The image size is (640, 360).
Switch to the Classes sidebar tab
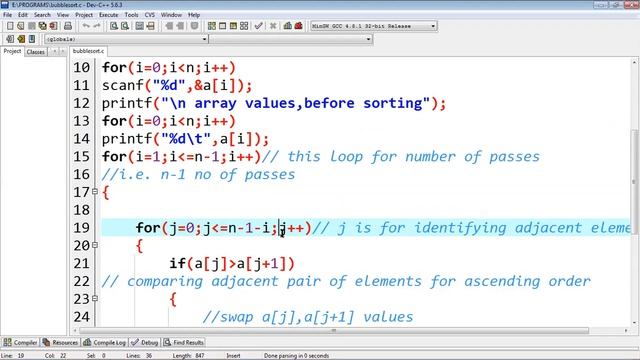(x=36, y=52)
